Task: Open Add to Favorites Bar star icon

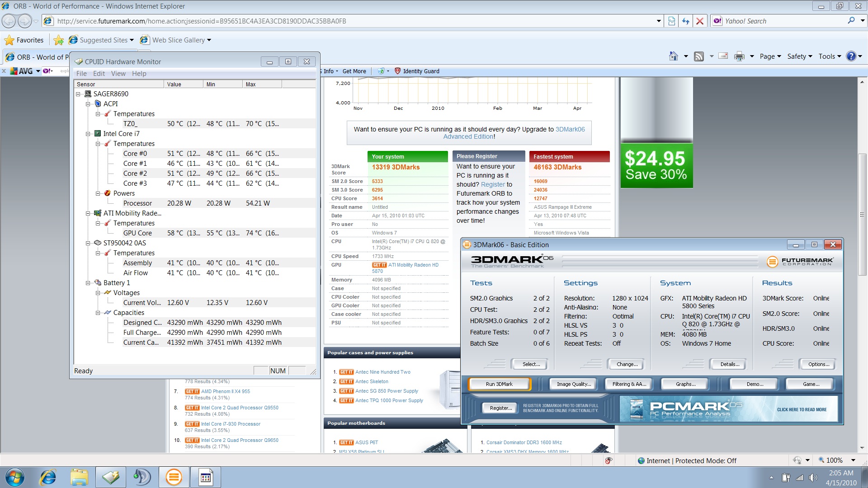Action: click(x=58, y=40)
